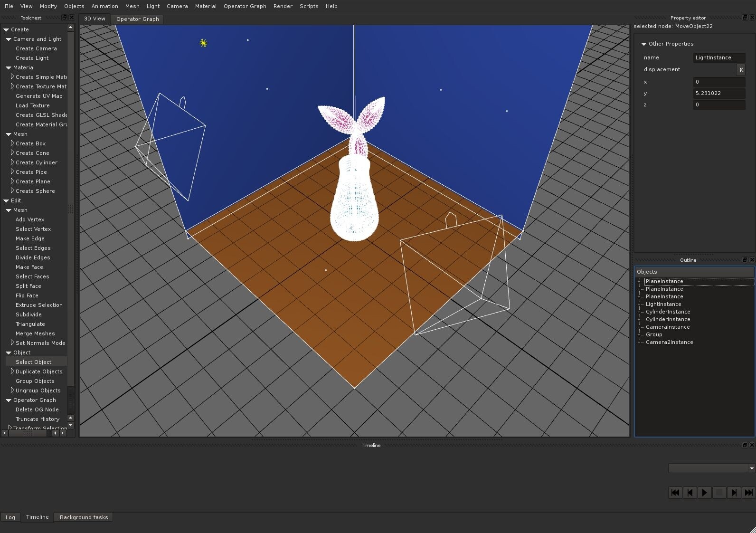Image resolution: width=756 pixels, height=533 pixels.
Task: Click the displacement keyframe K button
Action: pyautogui.click(x=741, y=70)
